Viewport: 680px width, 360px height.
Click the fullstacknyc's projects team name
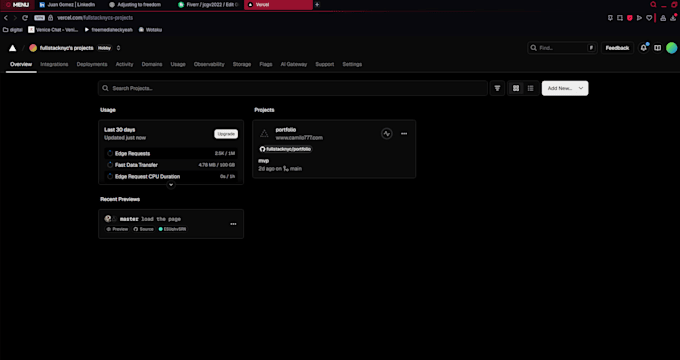pos(66,48)
